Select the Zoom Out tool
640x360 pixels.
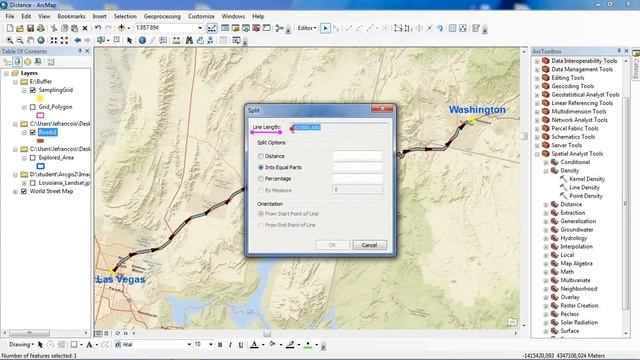pos(20,40)
